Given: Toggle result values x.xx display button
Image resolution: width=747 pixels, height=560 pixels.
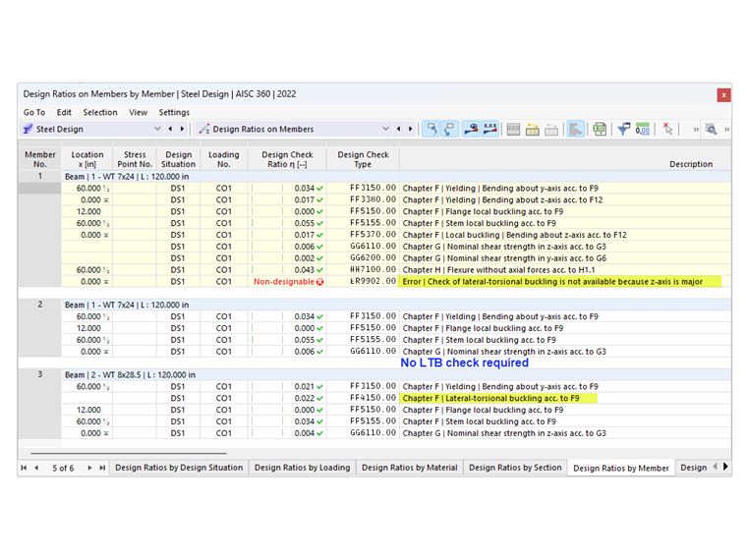Looking at the screenshot, I should (x=489, y=129).
